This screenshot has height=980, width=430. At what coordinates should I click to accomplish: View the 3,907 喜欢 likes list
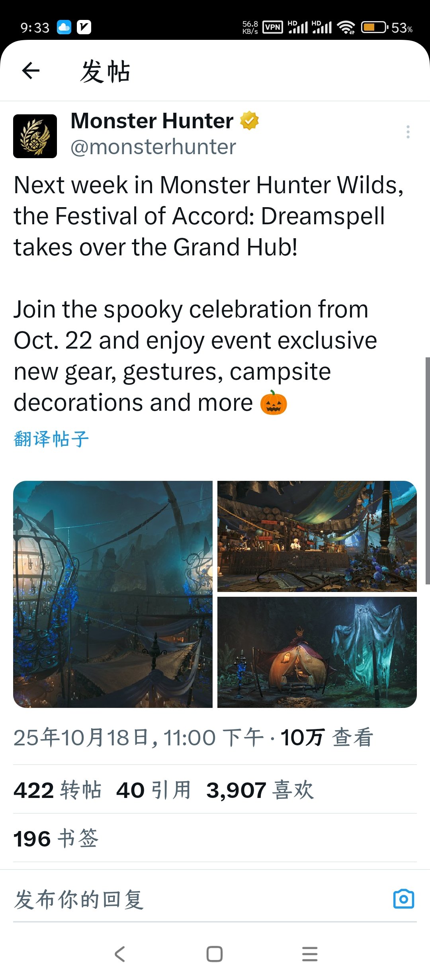[x=260, y=790]
